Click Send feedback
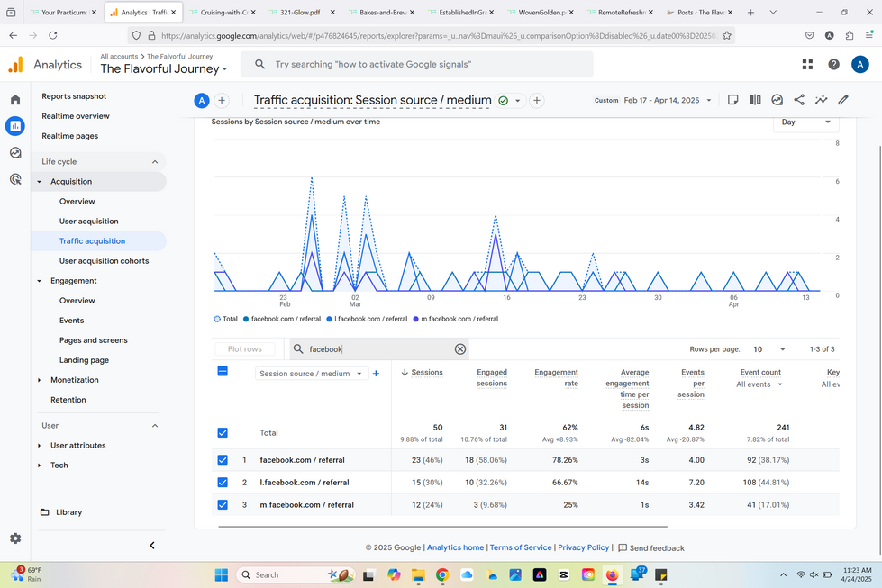This screenshot has height=588, width=882. [x=651, y=548]
